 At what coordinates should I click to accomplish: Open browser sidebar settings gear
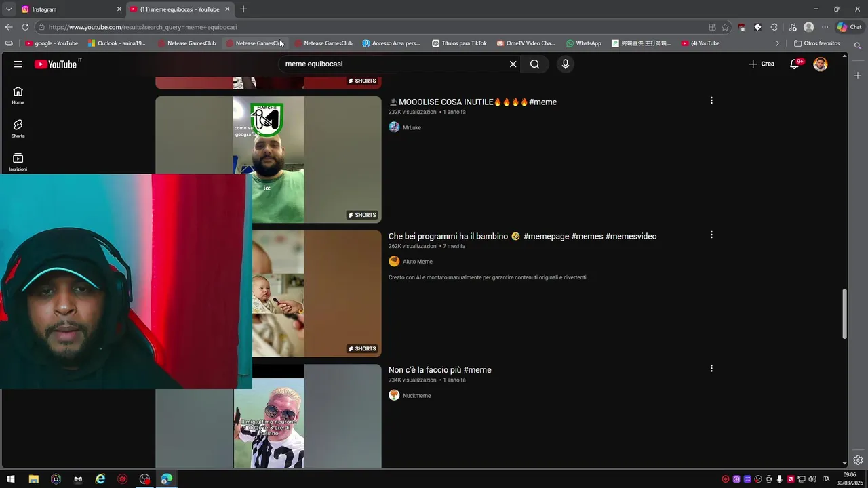click(858, 460)
